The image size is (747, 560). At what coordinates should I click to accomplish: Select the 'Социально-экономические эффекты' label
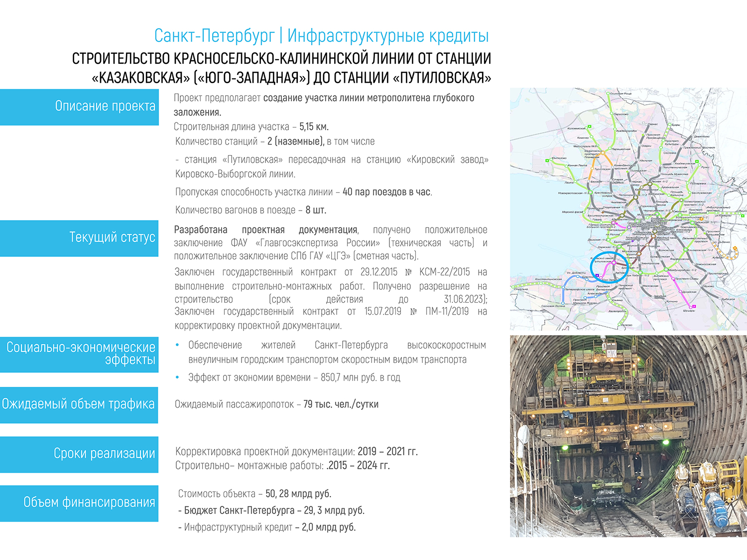point(79,354)
